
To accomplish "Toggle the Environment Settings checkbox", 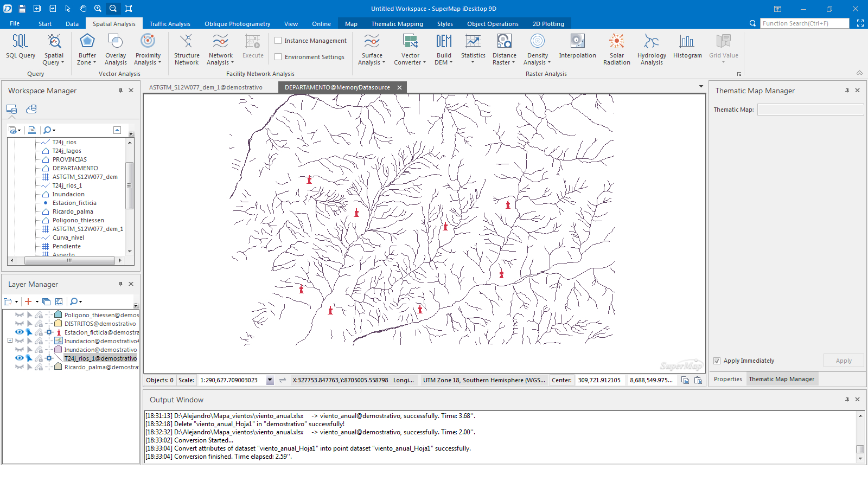I will click(x=278, y=57).
